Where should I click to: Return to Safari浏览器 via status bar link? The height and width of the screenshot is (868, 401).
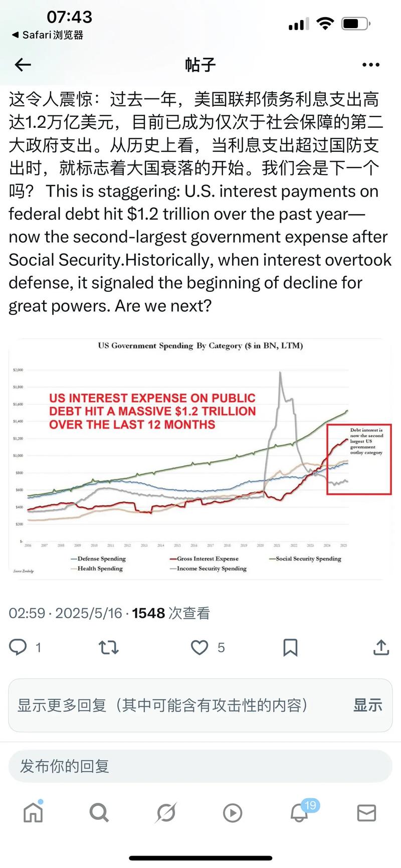pos(48,35)
